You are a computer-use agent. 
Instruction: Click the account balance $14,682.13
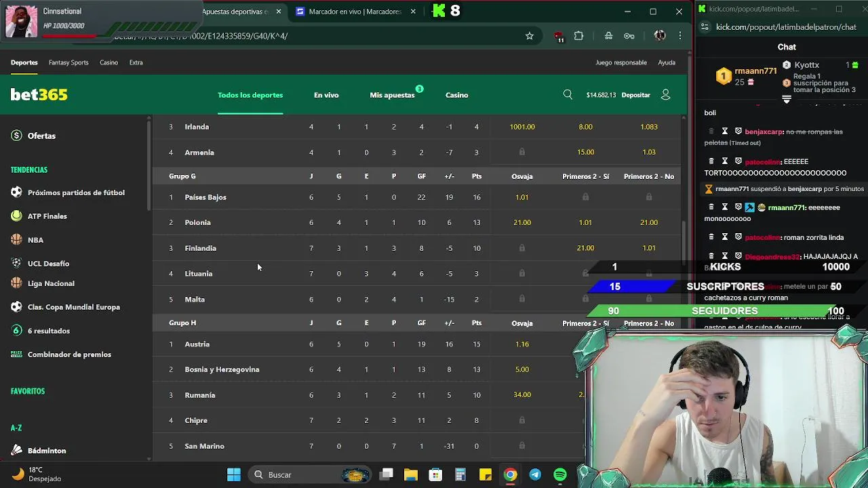601,95
